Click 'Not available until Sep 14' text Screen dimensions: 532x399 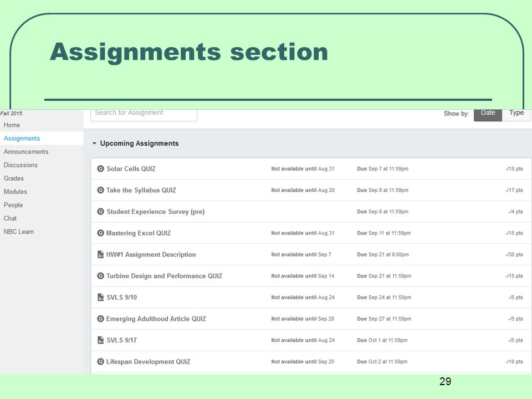pos(303,276)
